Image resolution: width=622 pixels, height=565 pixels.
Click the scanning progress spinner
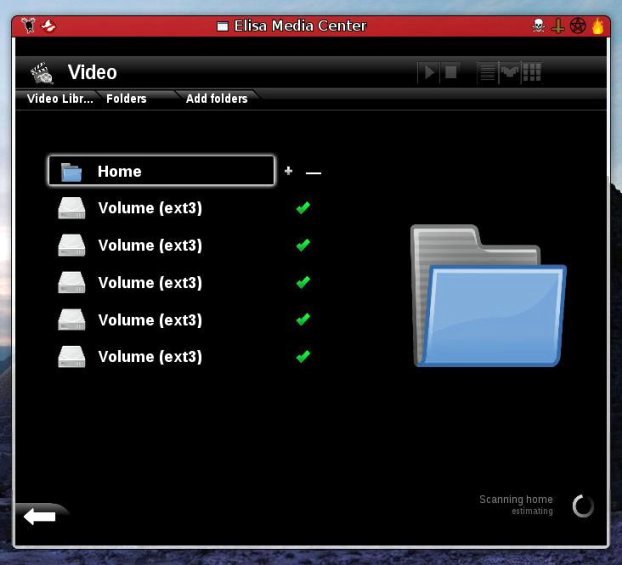tap(583, 505)
